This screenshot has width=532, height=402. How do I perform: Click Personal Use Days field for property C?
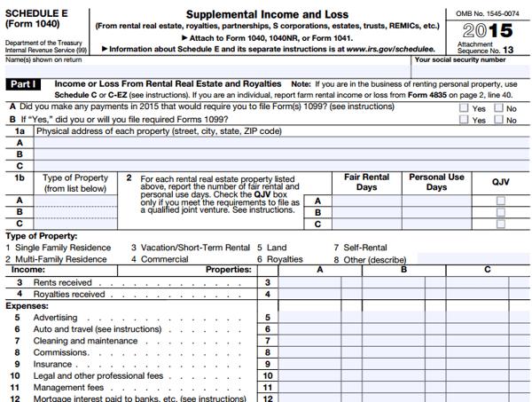[436, 224]
